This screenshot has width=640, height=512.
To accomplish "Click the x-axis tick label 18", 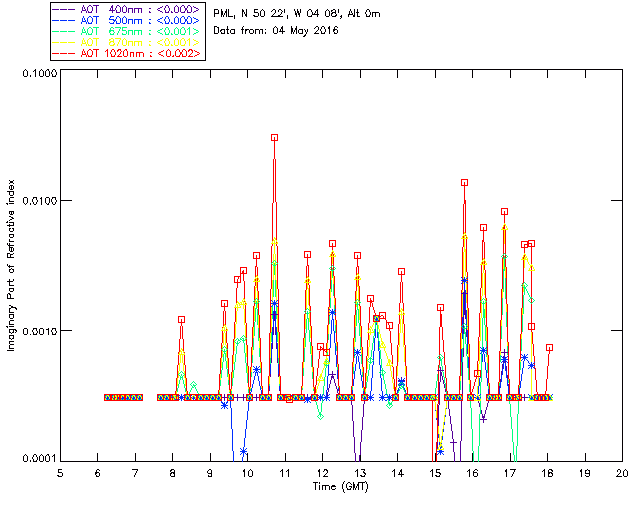I will click(547, 473).
